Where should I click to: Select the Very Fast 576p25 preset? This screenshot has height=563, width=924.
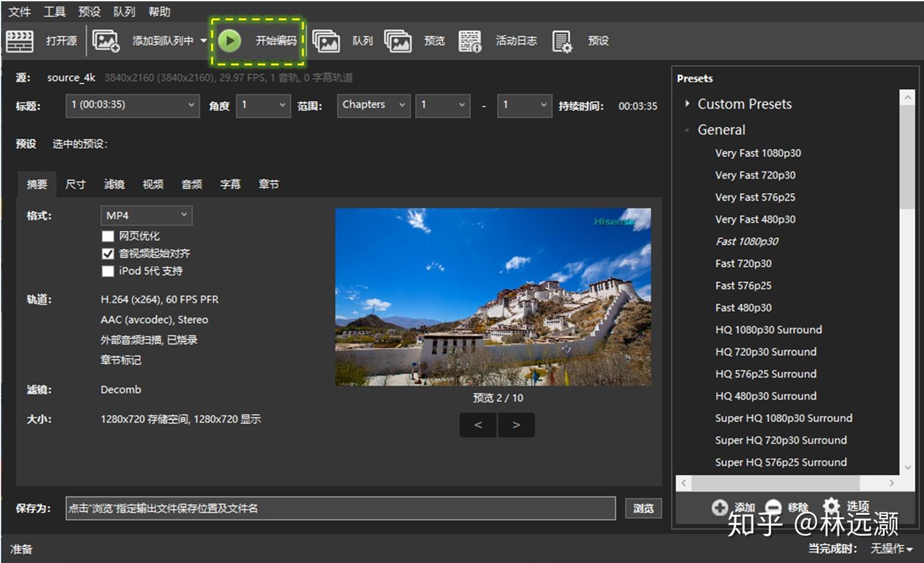coord(755,198)
